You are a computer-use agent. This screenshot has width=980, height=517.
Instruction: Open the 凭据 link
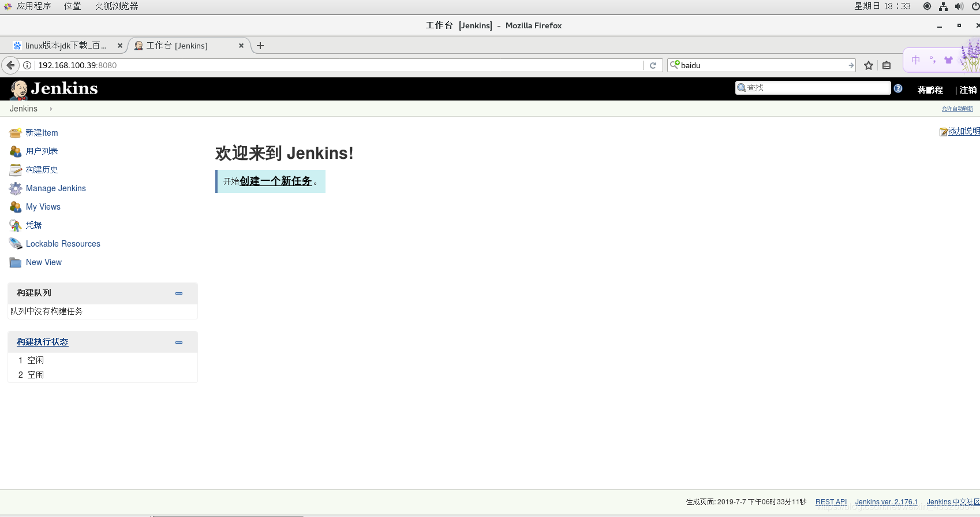[34, 225]
